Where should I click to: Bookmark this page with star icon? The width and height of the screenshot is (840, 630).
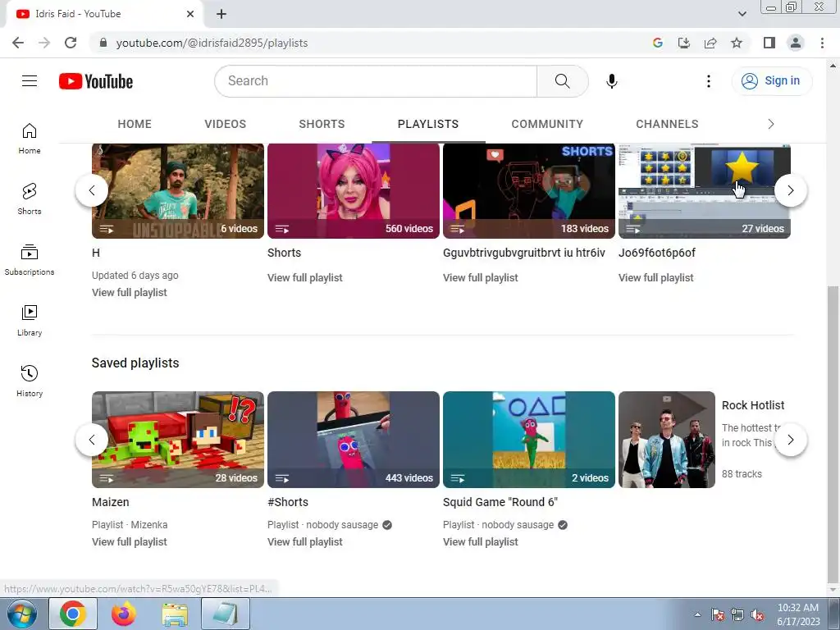click(737, 43)
